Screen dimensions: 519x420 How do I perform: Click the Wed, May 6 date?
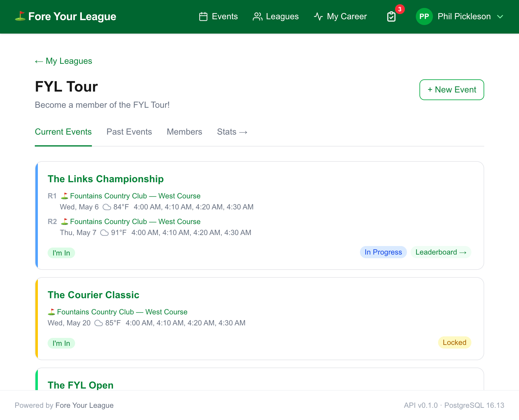pyautogui.click(x=79, y=207)
